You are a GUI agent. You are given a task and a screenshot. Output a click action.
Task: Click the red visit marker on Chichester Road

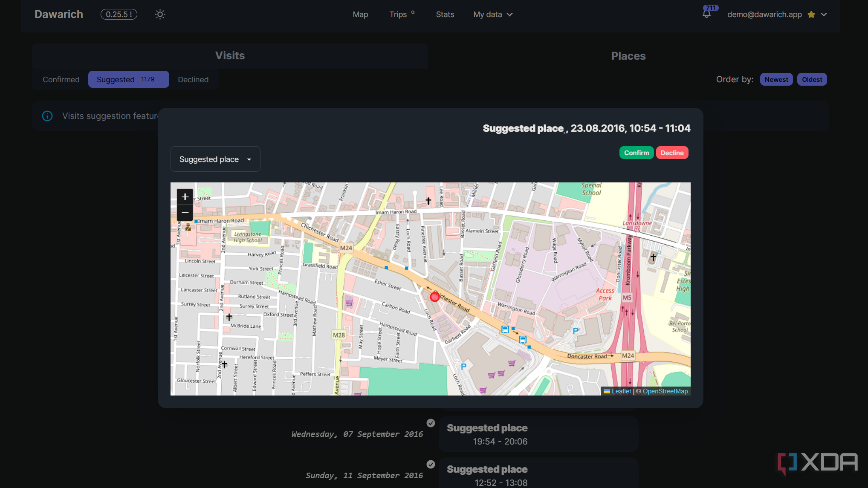434,297
